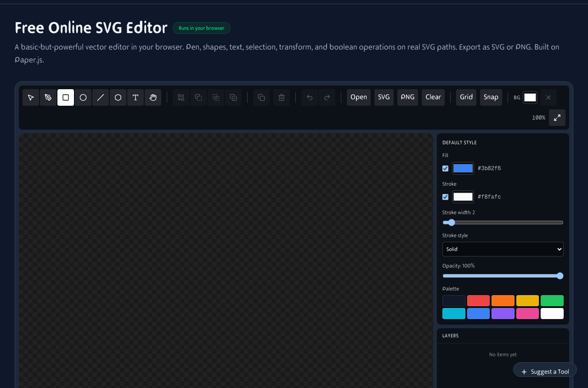Image resolution: width=588 pixels, height=388 pixels.
Task: Click the DEFAULT STYLE panel header
Action: pyautogui.click(x=459, y=143)
